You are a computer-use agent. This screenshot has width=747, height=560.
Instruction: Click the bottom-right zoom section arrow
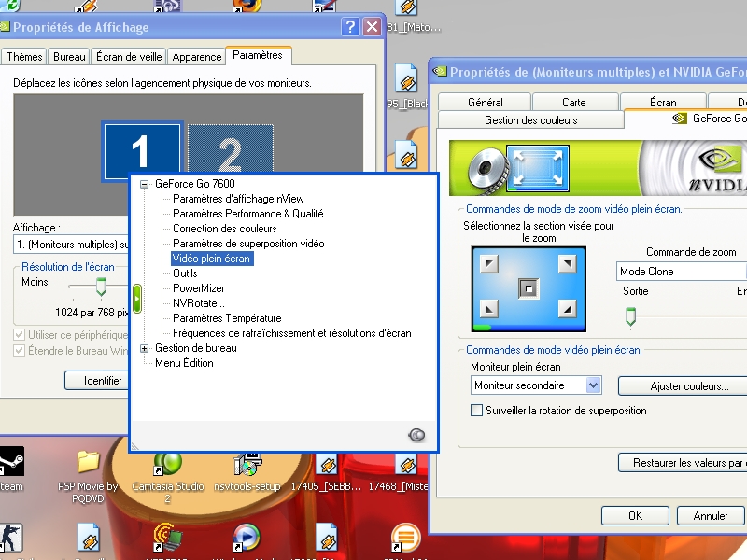[x=567, y=309]
